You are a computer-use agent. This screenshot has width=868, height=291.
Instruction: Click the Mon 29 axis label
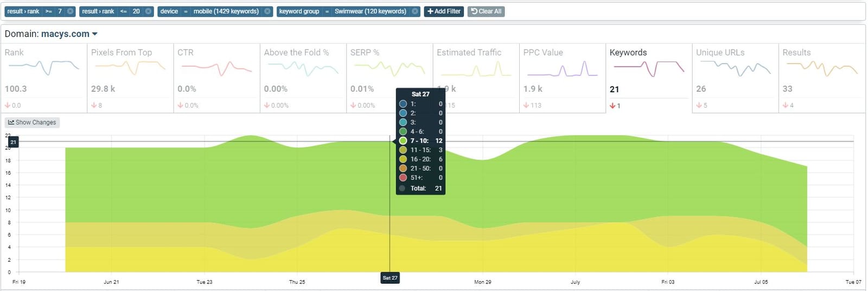coord(483,282)
